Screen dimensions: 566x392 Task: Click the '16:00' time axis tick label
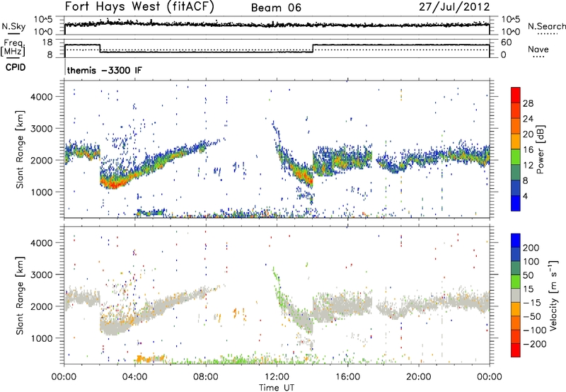347,377
